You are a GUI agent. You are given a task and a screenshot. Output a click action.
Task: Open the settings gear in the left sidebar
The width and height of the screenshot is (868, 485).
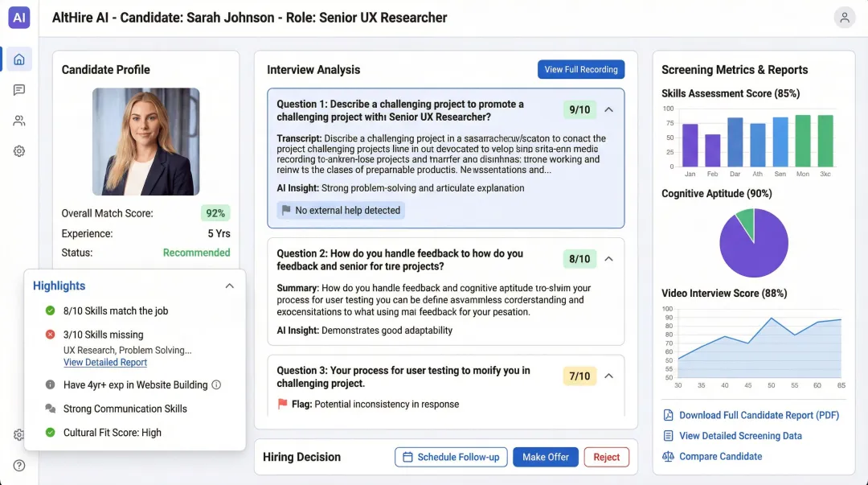click(18, 150)
